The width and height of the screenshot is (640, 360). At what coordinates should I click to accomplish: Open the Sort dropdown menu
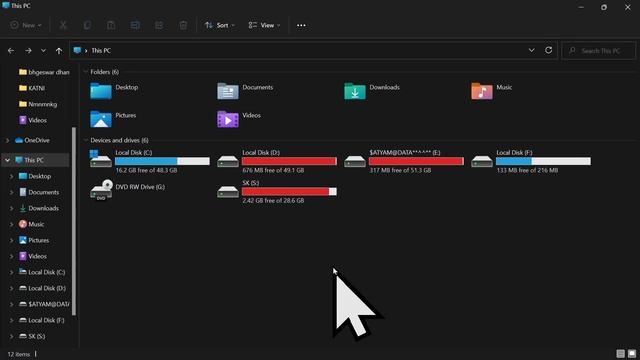click(220, 25)
